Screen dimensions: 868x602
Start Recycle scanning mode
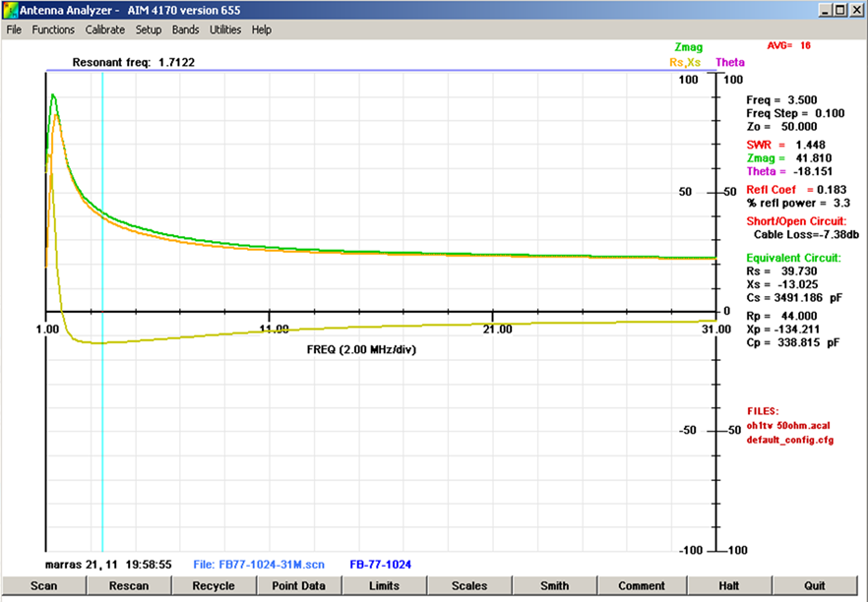[214, 586]
